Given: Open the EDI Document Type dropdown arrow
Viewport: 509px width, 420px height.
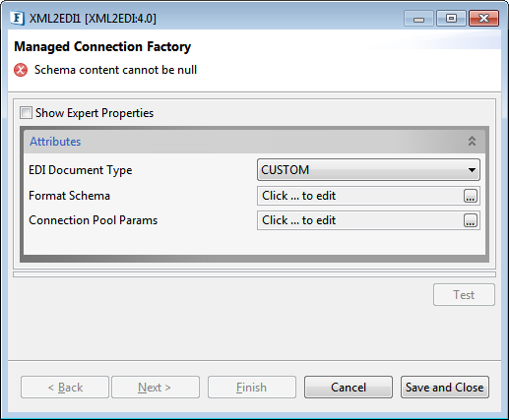Looking at the screenshot, I should pyautogui.click(x=472, y=170).
